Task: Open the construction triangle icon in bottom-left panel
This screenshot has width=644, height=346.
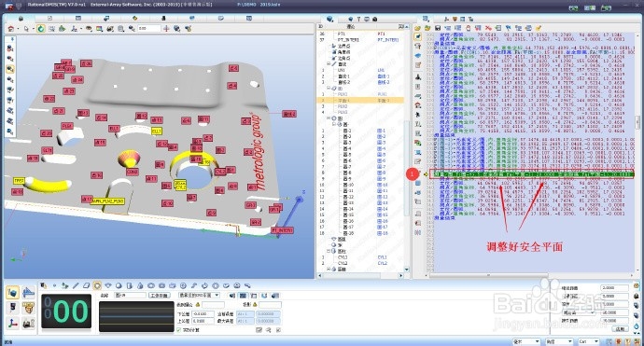Action: coord(28,293)
